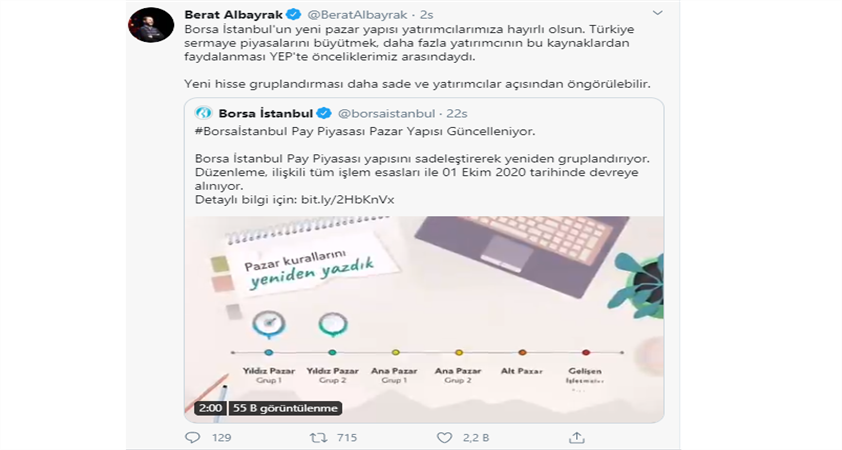Open the @borsaistanbul handle link
This screenshot has width=842, height=450.
coord(386,113)
